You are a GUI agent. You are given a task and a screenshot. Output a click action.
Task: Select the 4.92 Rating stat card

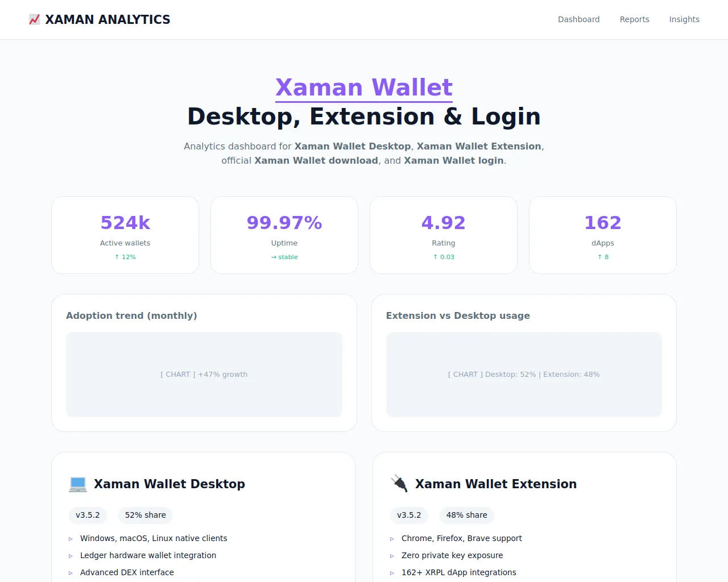[444, 235]
